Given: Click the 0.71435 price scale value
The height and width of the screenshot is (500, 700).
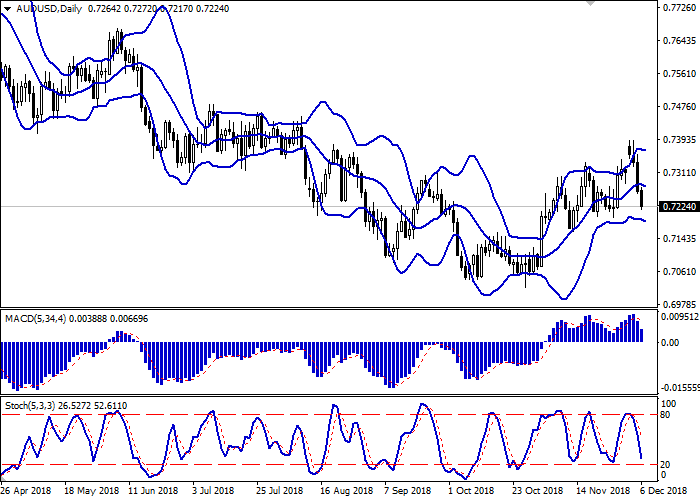Looking at the screenshot, I should [679, 239].
